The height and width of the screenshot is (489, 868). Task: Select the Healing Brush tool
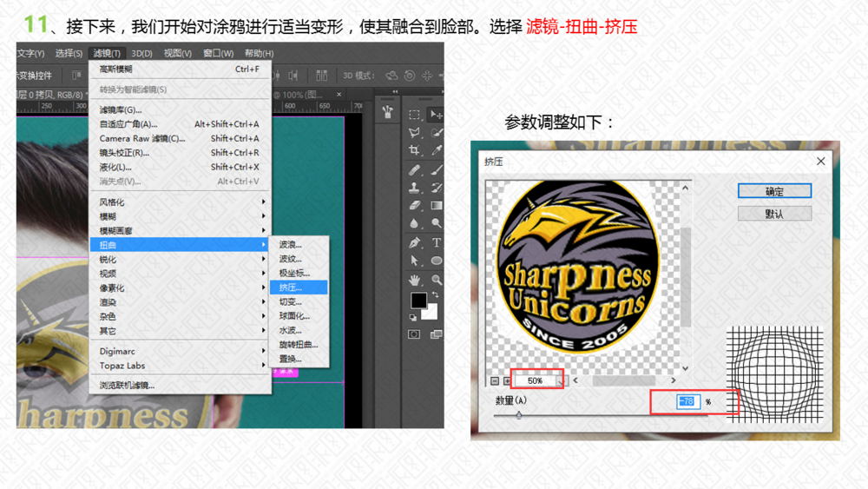tap(414, 170)
